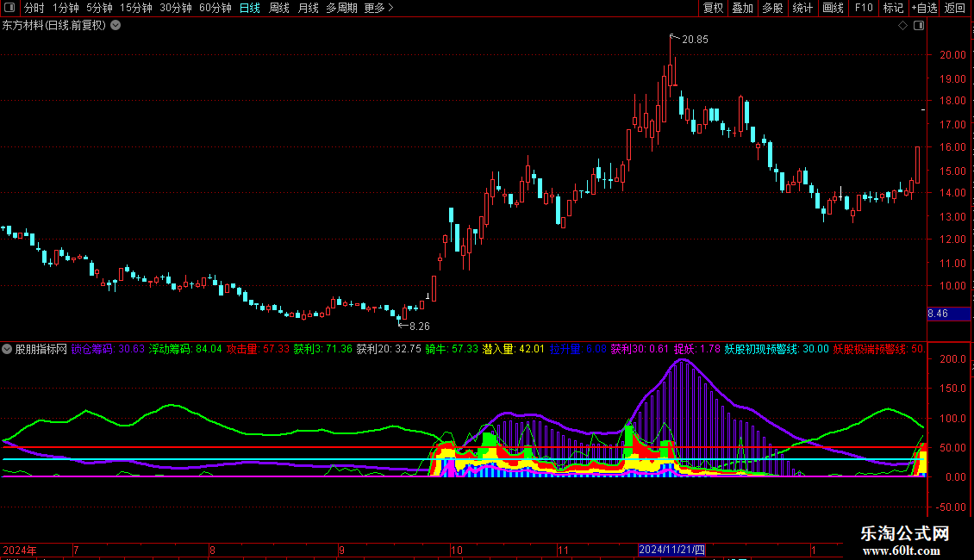Click the 2024年 label on the time axis
The image size is (974, 560).
pyautogui.click(x=20, y=550)
